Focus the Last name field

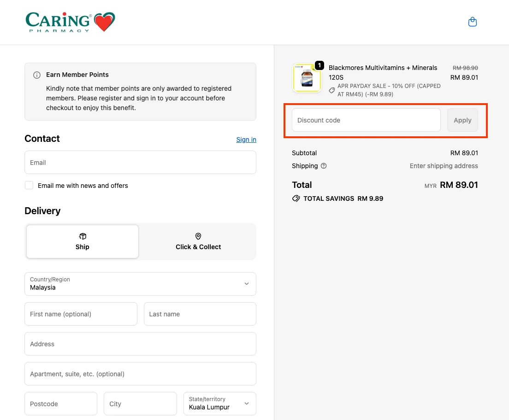(200, 314)
